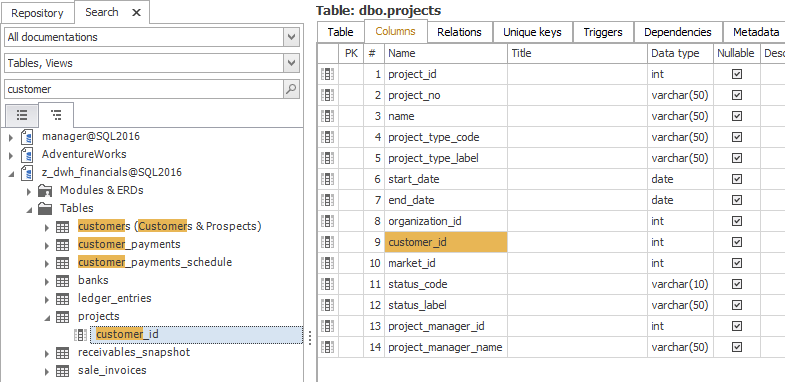Viewport: 785px width, 382px height.
Task: Click the sale_invoices table icon
Action: (x=63, y=371)
